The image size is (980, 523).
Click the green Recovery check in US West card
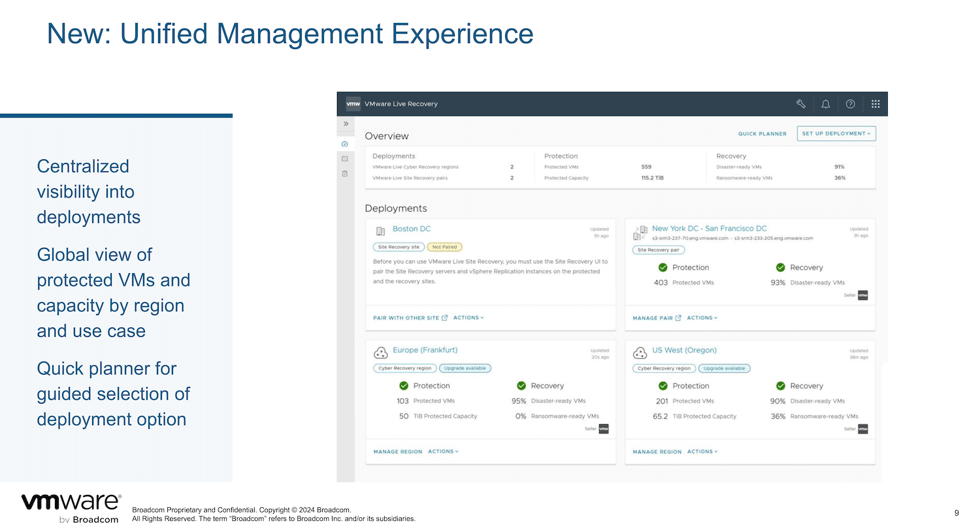click(780, 386)
